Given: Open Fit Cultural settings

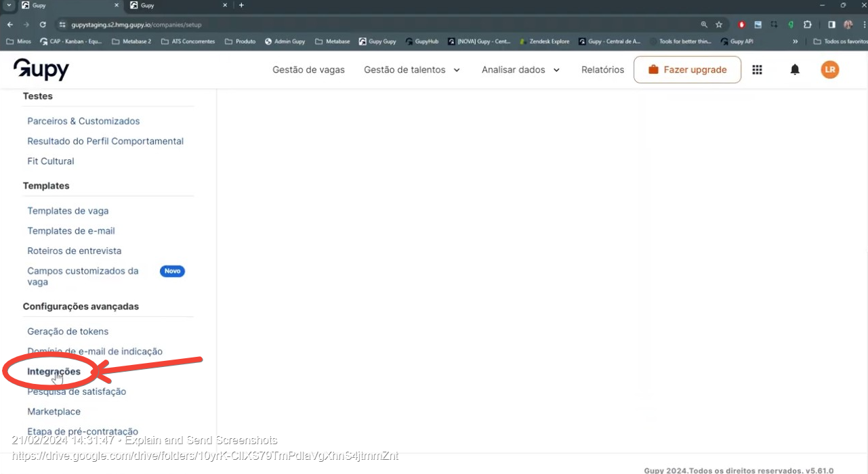Looking at the screenshot, I should click(x=51, y=161).
